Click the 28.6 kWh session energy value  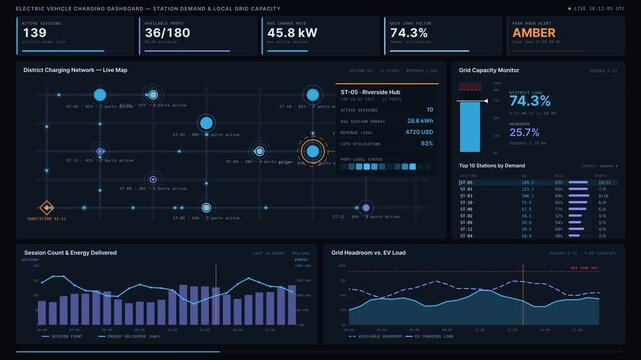click(x=420, y=121)
